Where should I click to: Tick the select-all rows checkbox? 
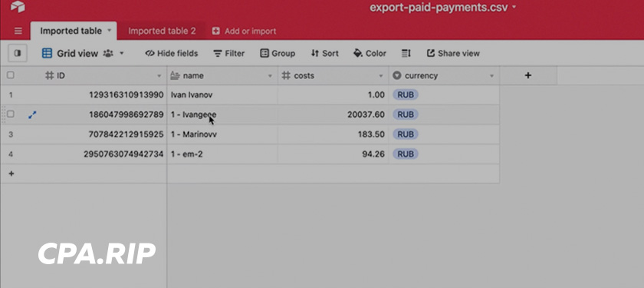click(11, 75)
